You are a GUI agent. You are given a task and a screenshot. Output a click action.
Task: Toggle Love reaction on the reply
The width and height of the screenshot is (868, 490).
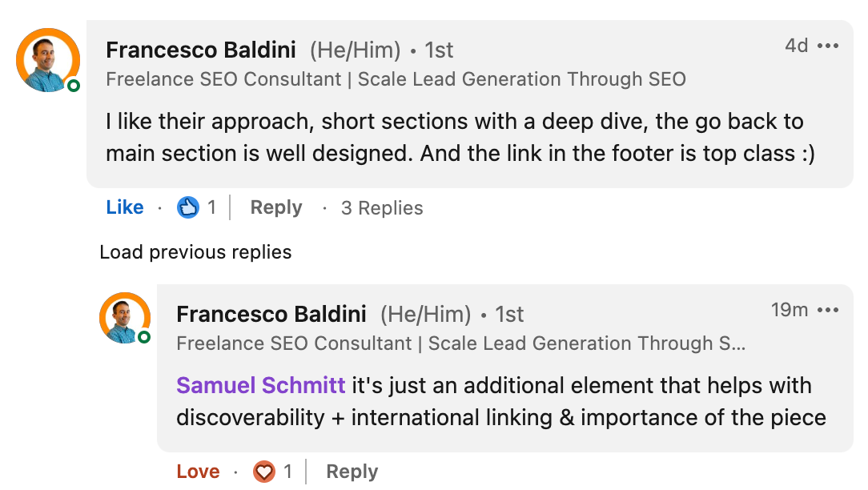pyautogui.click(x=198, y=472)
